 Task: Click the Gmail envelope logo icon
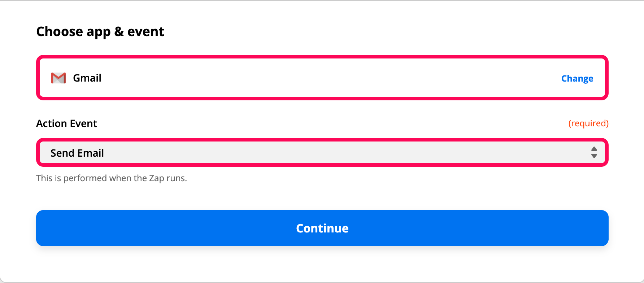click(58, 78)
